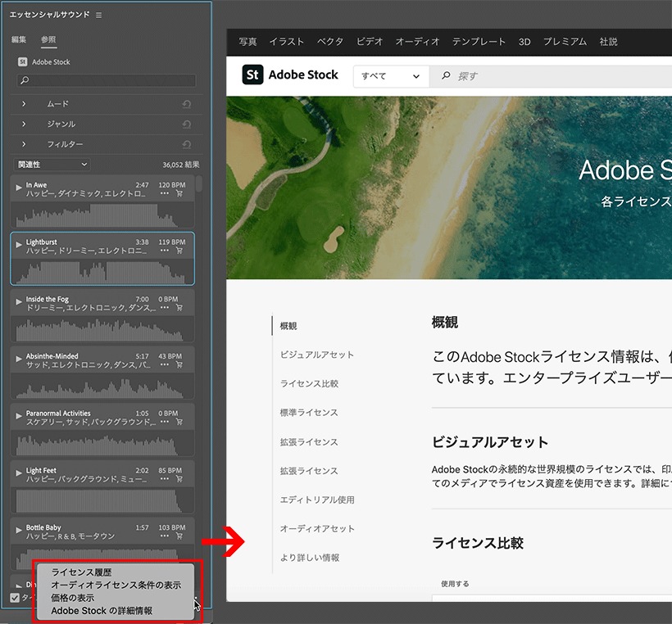Click the website search magnifier icon
672x624 pixels.
coord(446,75)
